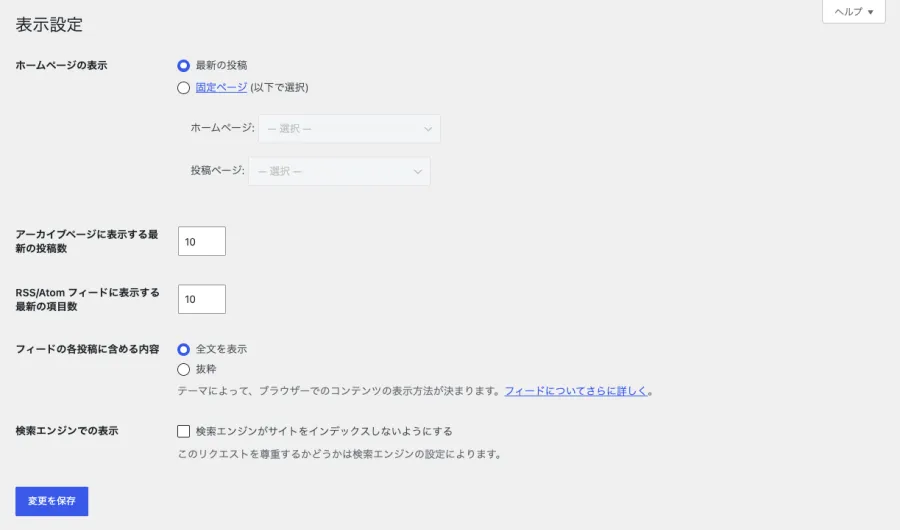Select the 最新の投稿 radio button

[x=183, y=65]
